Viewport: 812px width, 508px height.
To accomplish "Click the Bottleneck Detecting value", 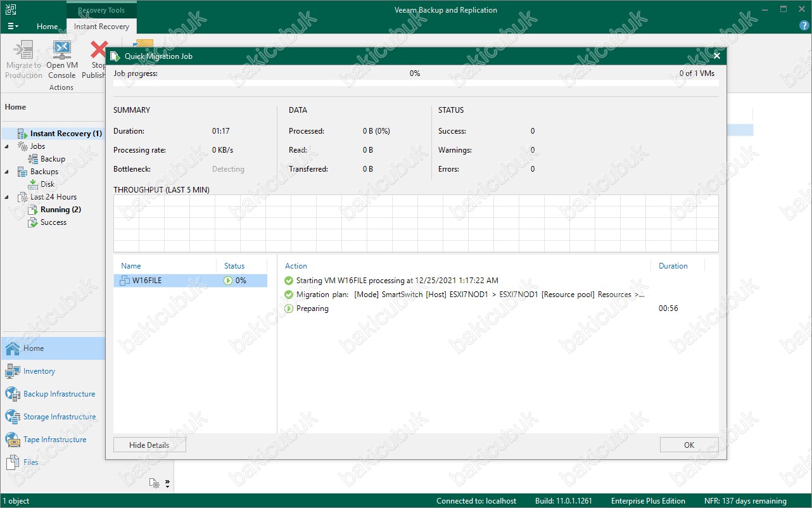I will [x=228, y=169].
